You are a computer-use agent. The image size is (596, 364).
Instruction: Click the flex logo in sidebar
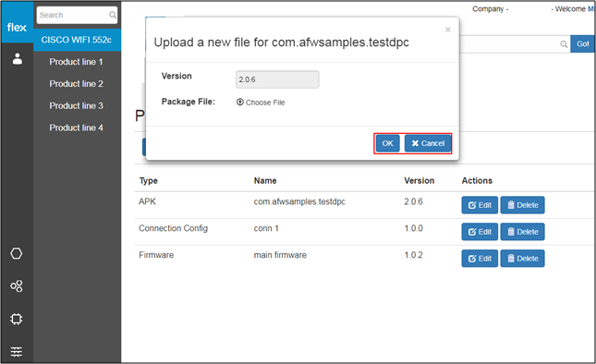tap(17, 28)
